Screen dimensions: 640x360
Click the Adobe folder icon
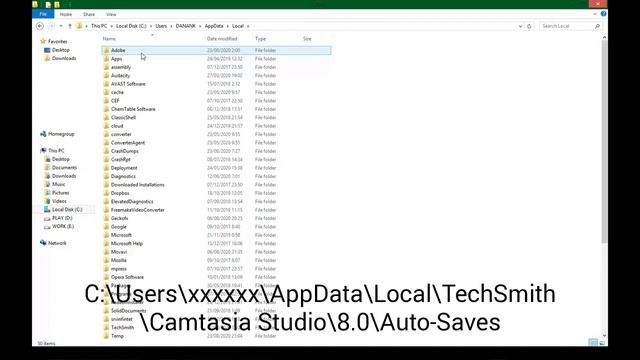pyautogui.click(x=106, y=50)
